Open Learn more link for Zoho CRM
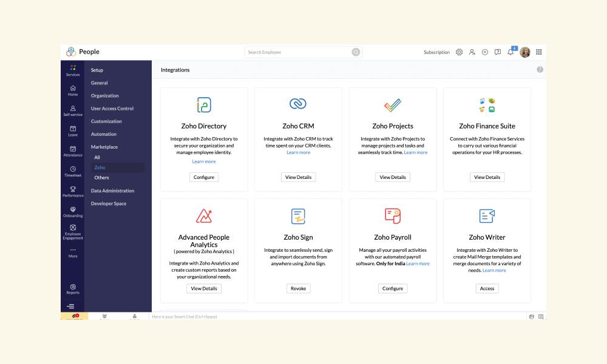The width and height of the screenshot is (607, 364). coord(298,152)
